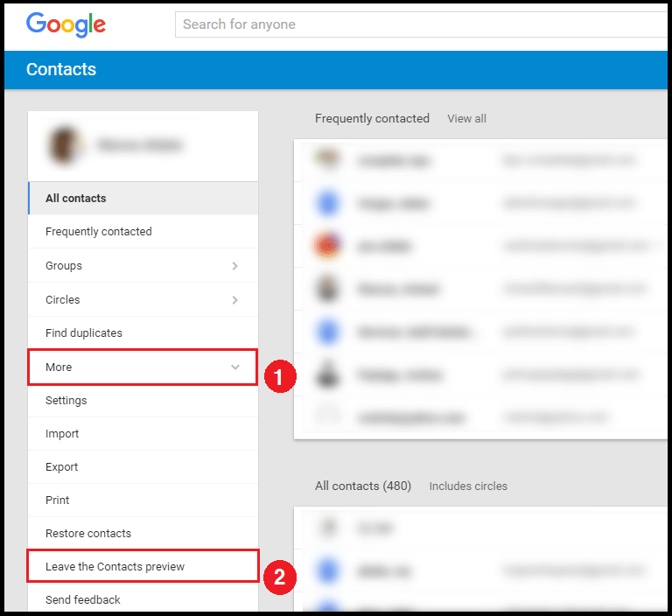The height and width of the screenshot is (616, 672).
Task: Select Find duplicates
Action: [x=143, y=333]
